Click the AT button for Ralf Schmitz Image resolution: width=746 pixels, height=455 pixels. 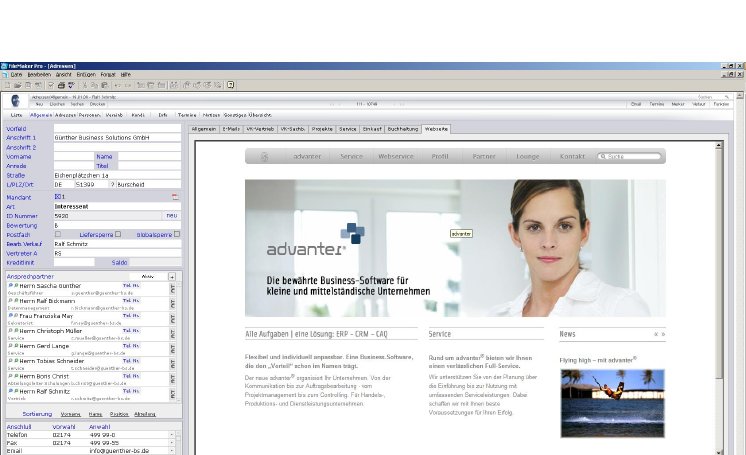[x=172, y=394]
